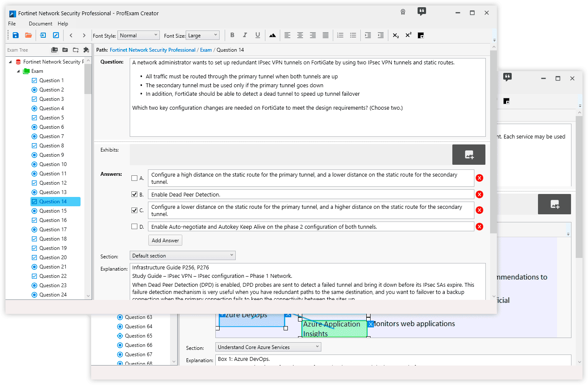Open Fortinet Network Security Professional path link
588x385 pixels.
click(153, 50)
